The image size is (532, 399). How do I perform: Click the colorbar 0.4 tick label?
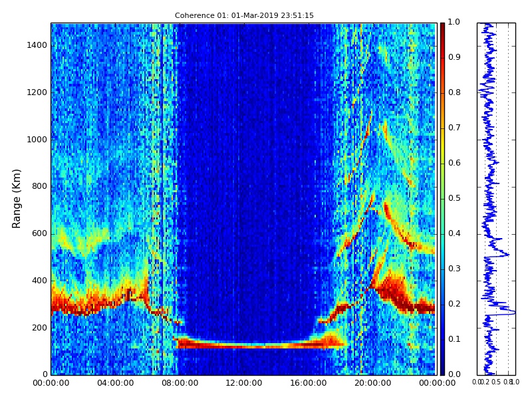(x=454, y=233)
